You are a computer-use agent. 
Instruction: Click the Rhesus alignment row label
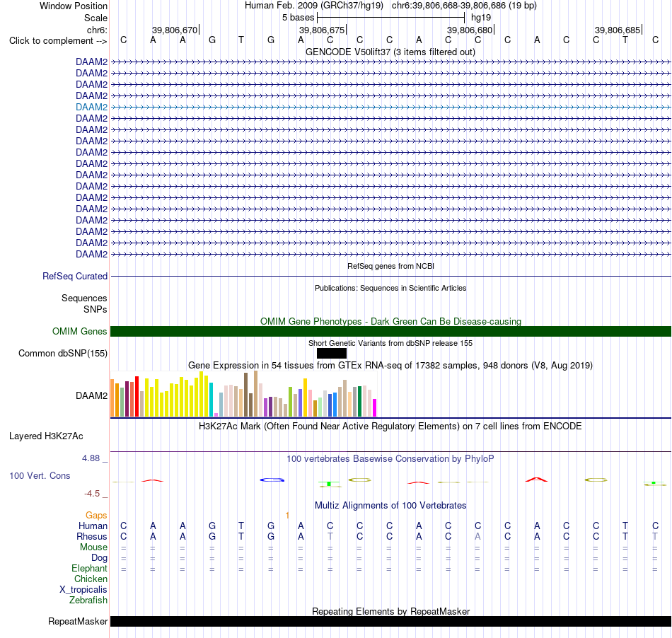coord(92,536)
